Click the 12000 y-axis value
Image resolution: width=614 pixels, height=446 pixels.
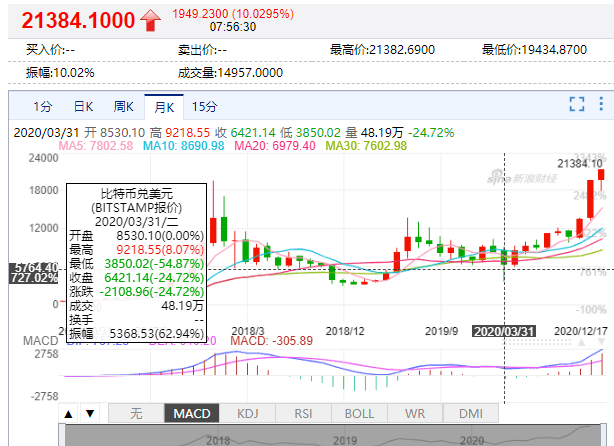(43, 228)
